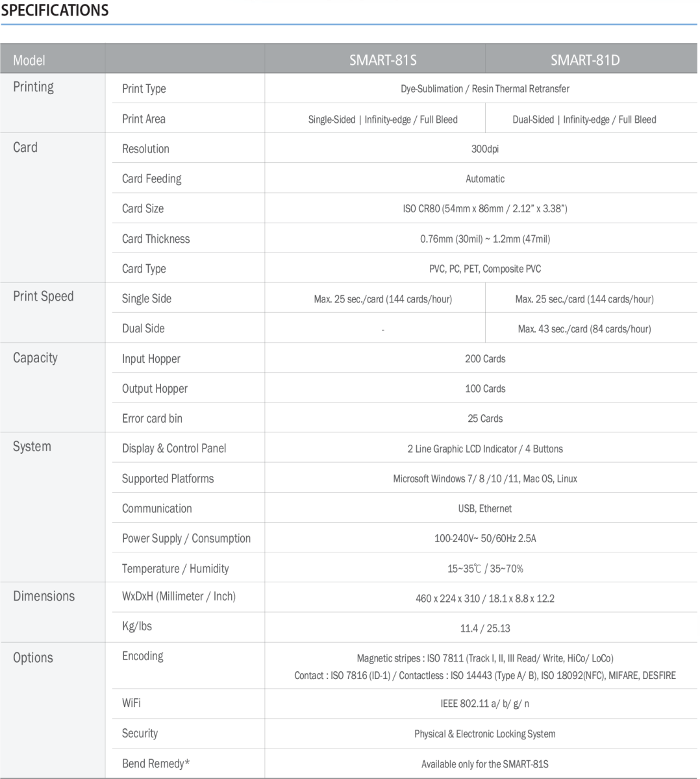This screenshot has width=700, height=779.
Task: Select the "Printing" category label
Action: pyautogui.click(x=33, y=87)
